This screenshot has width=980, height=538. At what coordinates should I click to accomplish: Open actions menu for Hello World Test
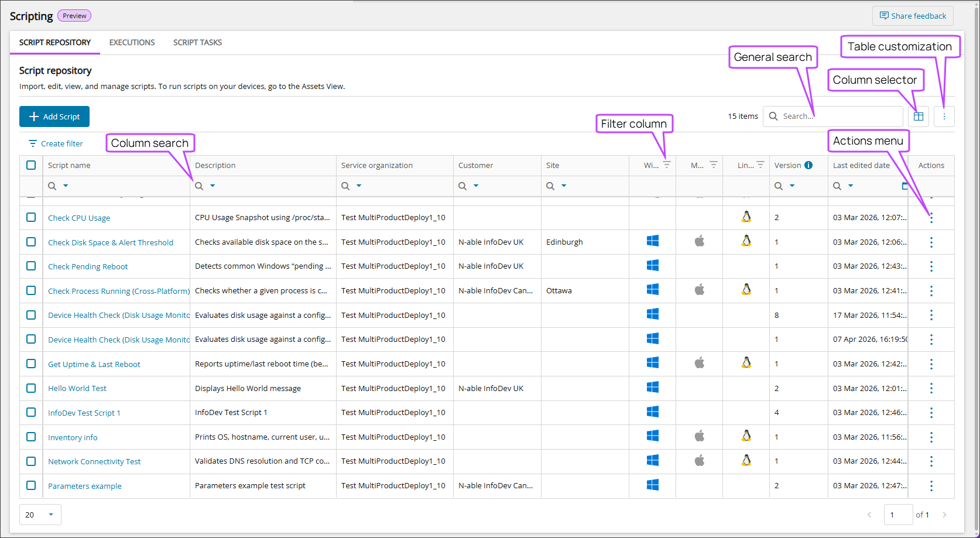click(931, 388)
